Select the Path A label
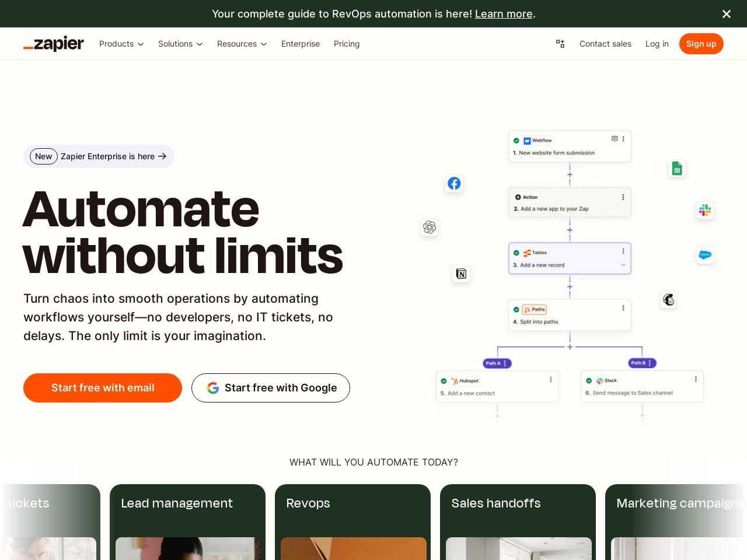Image resolution: width=747 pixels, height=560 pixels. (x=497, y=363)
